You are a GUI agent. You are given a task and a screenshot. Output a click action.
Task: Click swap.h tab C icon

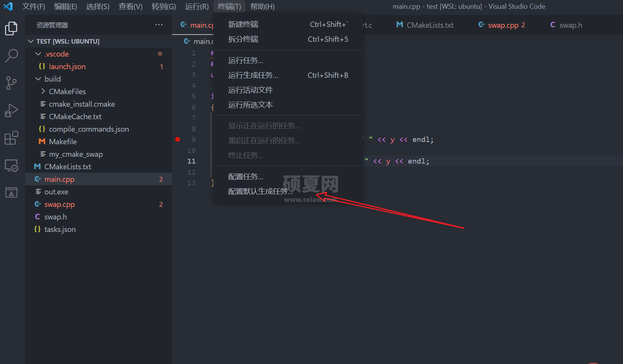(553, 25)
